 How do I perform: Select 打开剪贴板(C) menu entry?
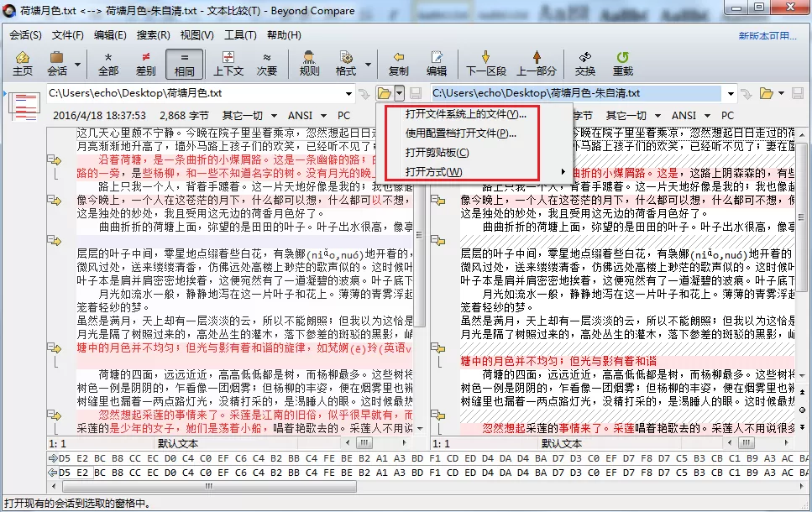(437, 153)
